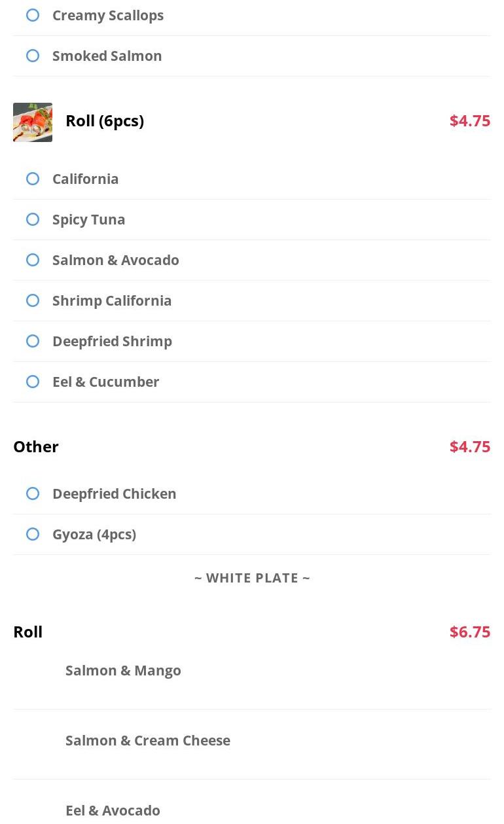
Task: Select the Creamy Scallops radio option
Action: (33, 15)
